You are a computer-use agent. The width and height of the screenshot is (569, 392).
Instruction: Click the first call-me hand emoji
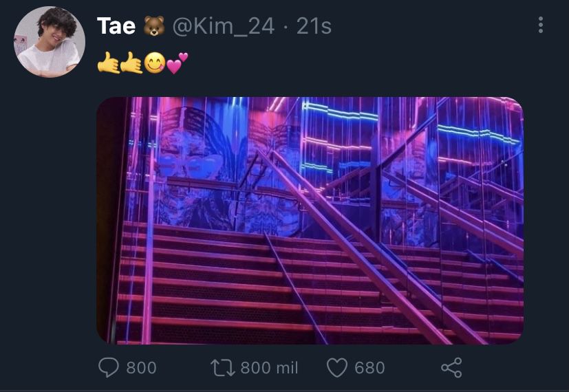coord(108,63)
